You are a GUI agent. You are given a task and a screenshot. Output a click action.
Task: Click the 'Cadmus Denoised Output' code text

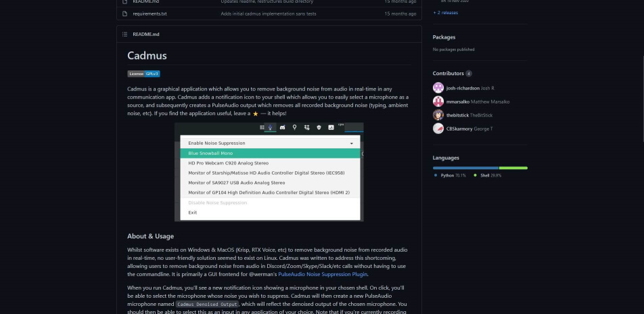click(208, 304)
